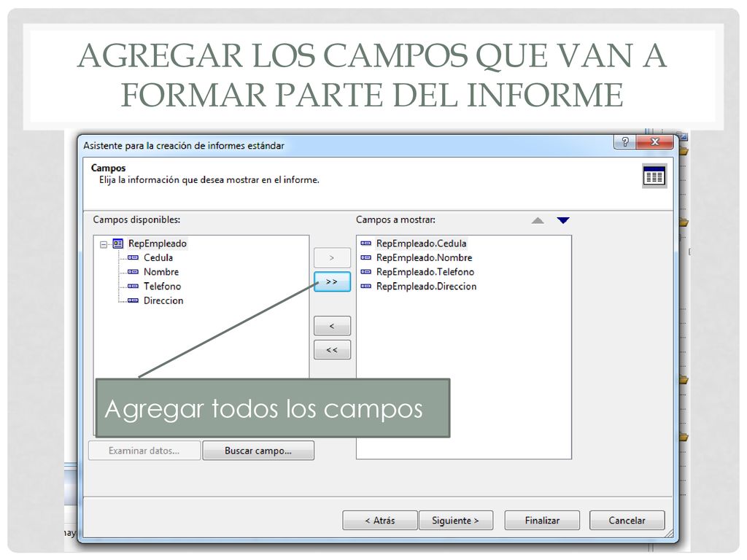
Task: Open help with the question mark button
Action: (625, 141)
